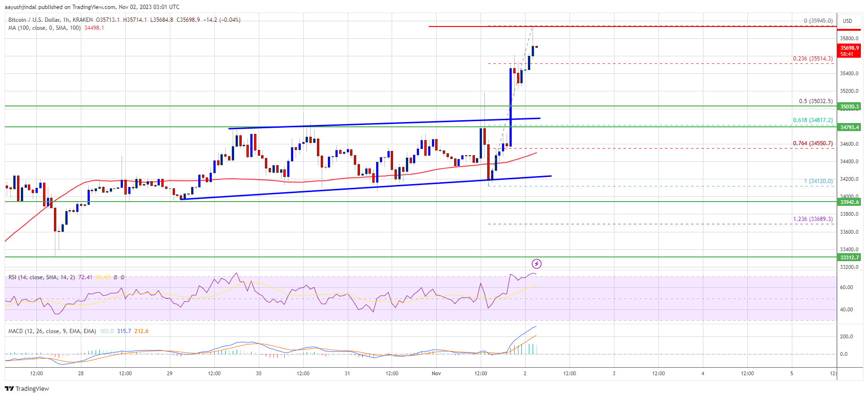Click the first Ø symbol in RSI legend
This screenshot has height=397, width=868.
click(116, 277)
